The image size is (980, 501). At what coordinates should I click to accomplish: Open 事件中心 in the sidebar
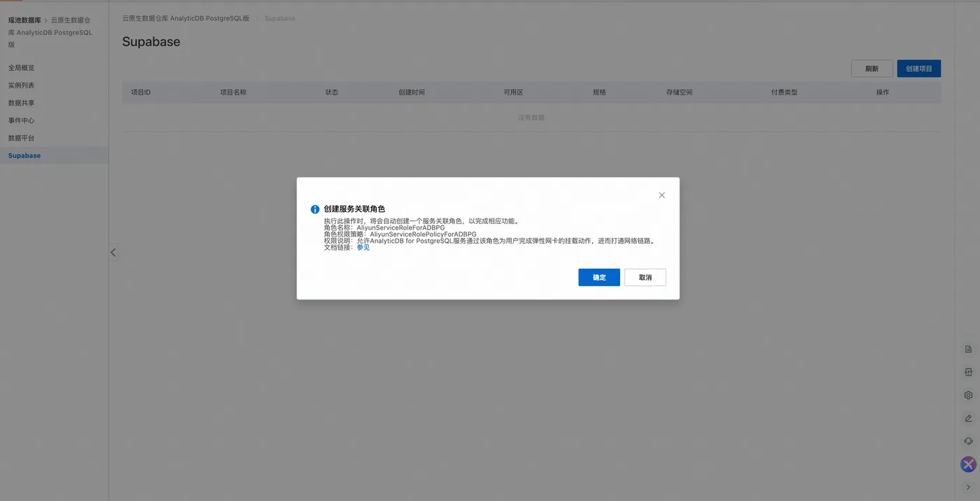(x=21, y=120)
